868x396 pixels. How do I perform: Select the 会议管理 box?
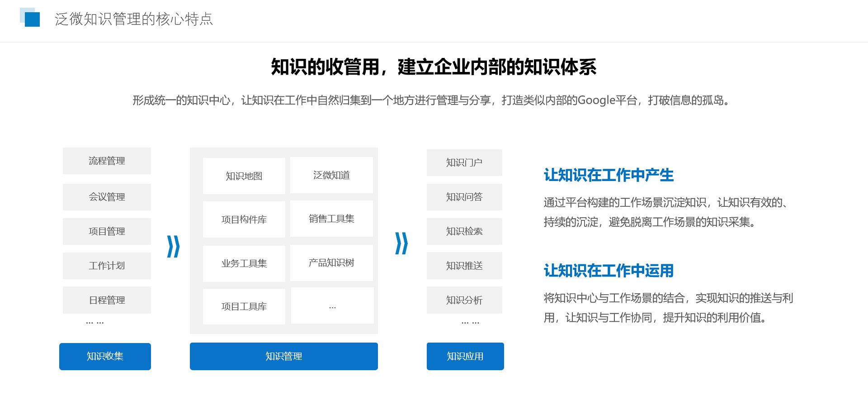(107, 197)
